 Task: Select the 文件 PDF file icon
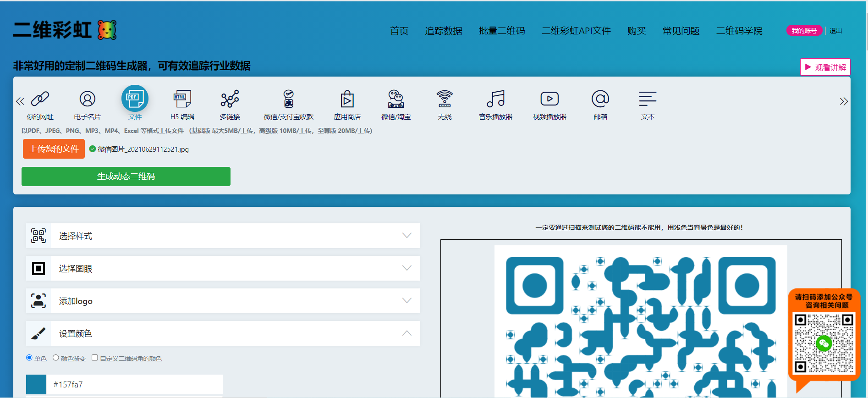pyautogui.click(x=135, y=98)
